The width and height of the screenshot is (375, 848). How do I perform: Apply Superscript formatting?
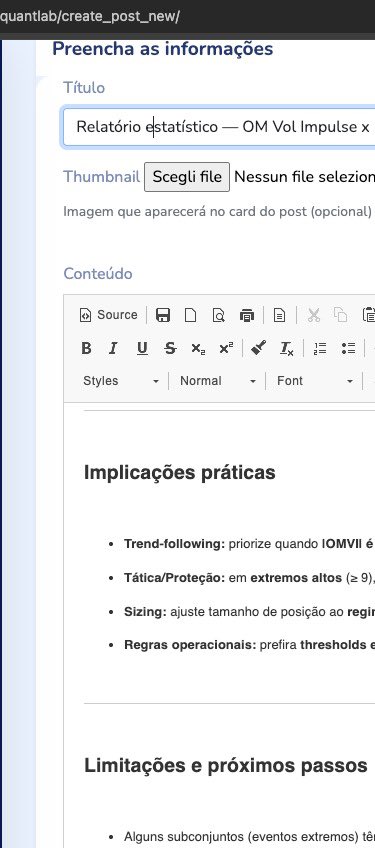(226, 349)
